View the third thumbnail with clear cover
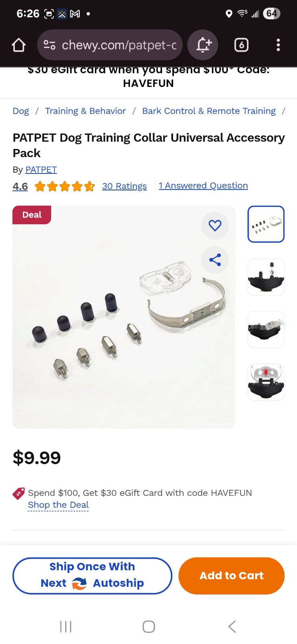 pyautogui.click(x=266, y=330)
